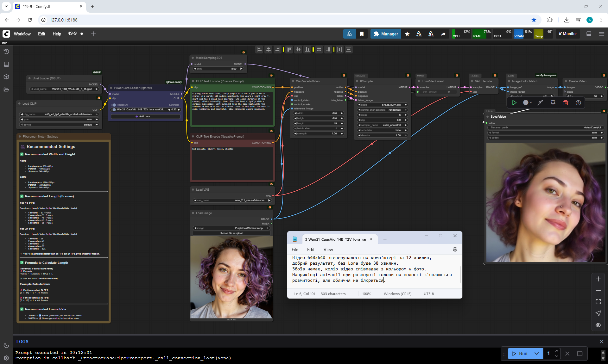608x364 pixels.
Task: Increase KSampler steps value arrow
Action: tap(406, 115)
